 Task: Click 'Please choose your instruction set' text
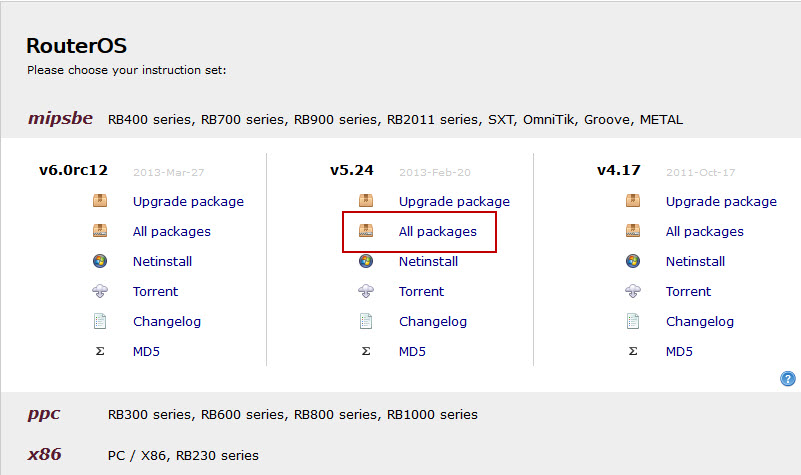pos(127,70)
